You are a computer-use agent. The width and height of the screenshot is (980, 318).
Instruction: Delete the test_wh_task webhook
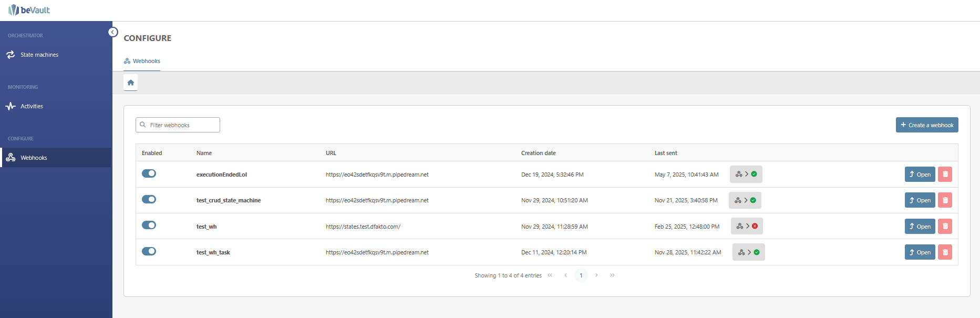(945, 252)
